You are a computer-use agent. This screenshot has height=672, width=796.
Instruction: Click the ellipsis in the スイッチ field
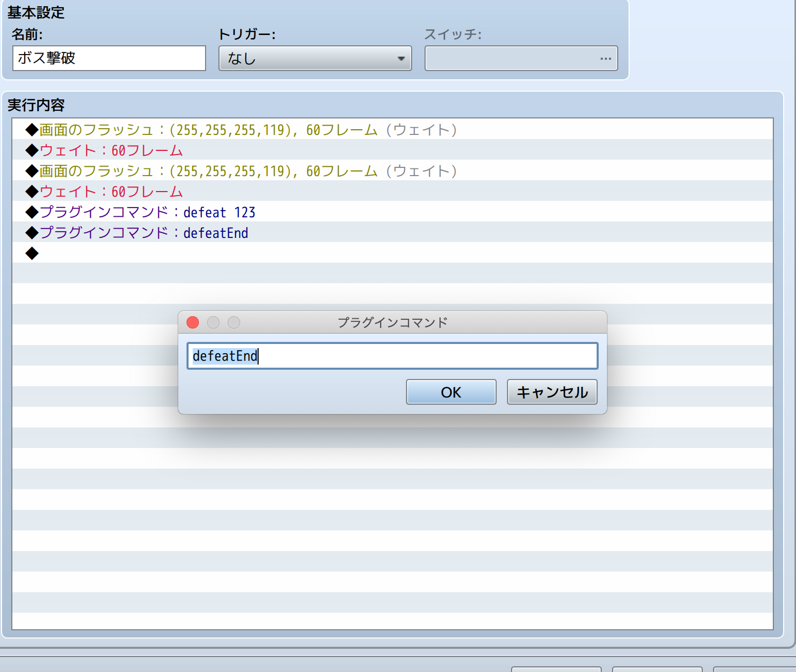pyautogui.click(x=605, y=59)
